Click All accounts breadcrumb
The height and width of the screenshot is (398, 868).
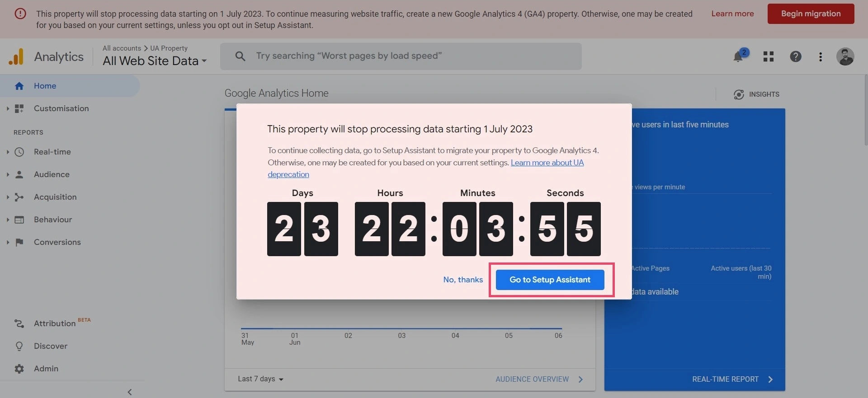point(122,48)
